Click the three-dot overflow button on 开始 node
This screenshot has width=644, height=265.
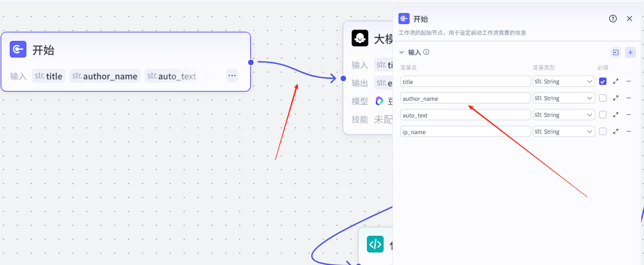click(232, 76)
